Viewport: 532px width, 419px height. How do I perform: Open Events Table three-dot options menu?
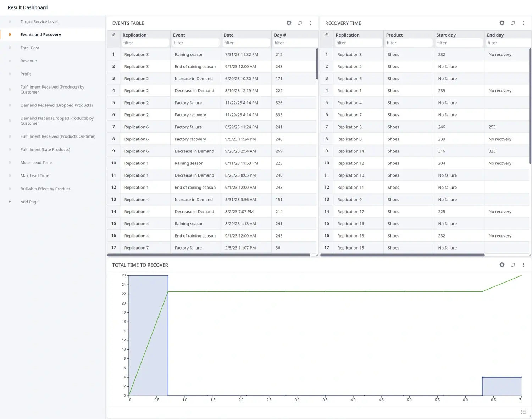[x=310, y=23]
